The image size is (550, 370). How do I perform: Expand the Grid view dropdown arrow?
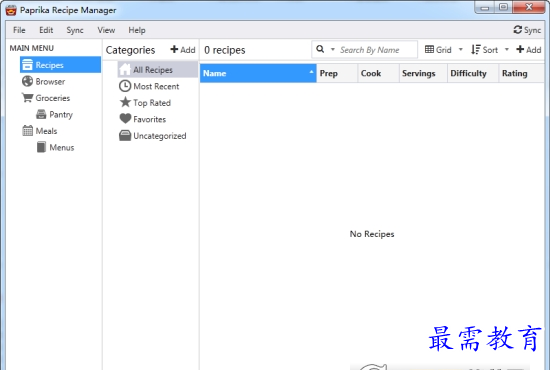pos(461,49)
